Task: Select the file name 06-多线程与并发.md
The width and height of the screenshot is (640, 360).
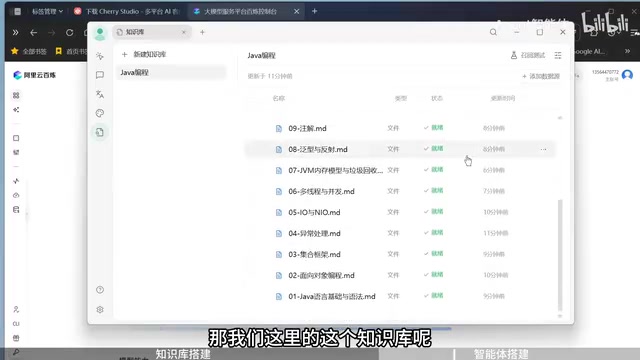Action: [321, 191]
